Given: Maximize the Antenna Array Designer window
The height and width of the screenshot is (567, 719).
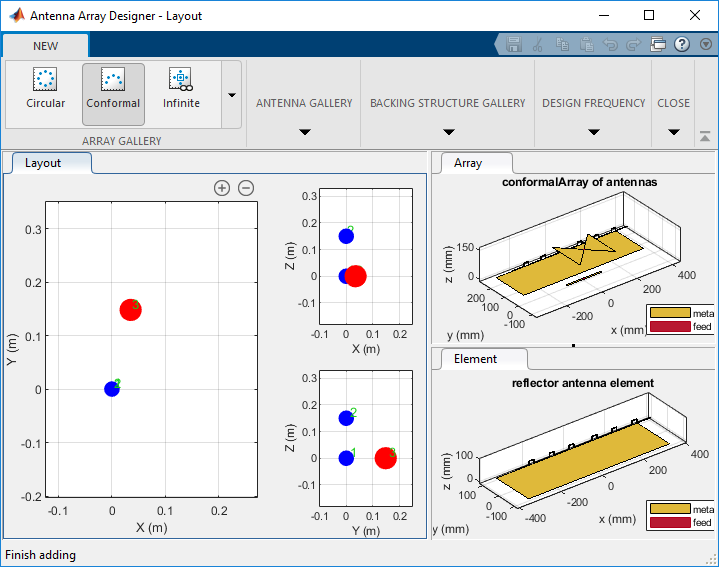Looking at the screenshot, I should tap(649, 16).
